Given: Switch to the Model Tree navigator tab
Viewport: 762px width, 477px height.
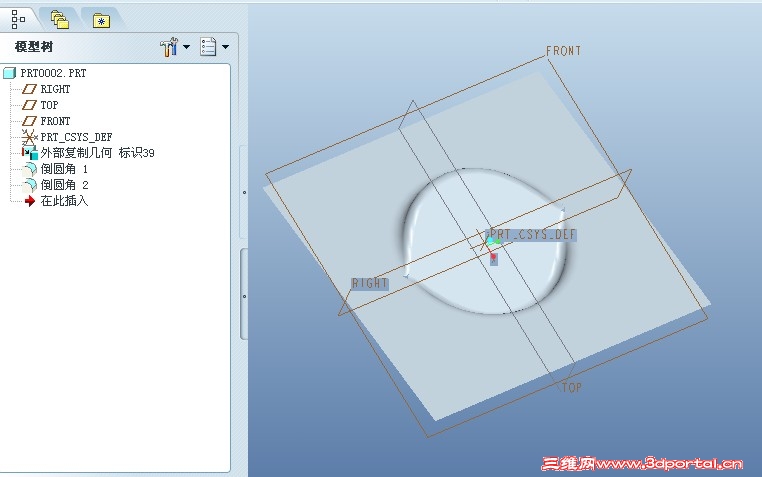Looking at the screenshot, I should [18, 19].
